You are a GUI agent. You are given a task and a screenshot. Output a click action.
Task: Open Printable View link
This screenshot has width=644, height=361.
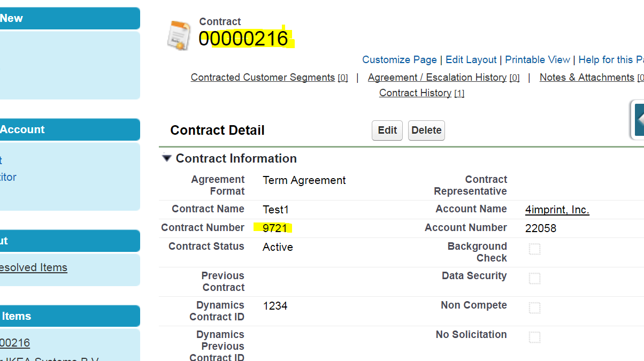tap(537, 60)
